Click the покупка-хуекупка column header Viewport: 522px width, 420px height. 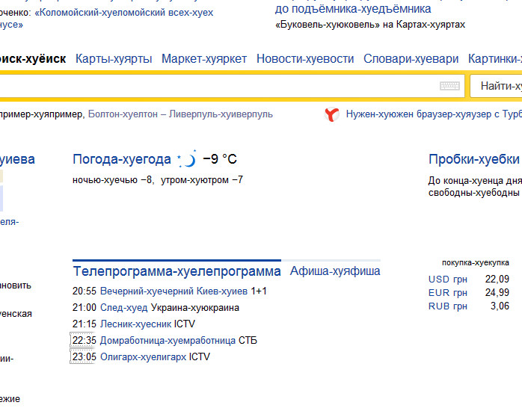(476, 262)
